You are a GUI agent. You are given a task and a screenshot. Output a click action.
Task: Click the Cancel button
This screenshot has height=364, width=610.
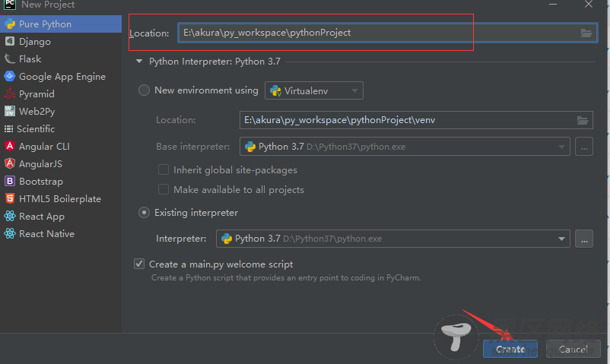(573, 350)
